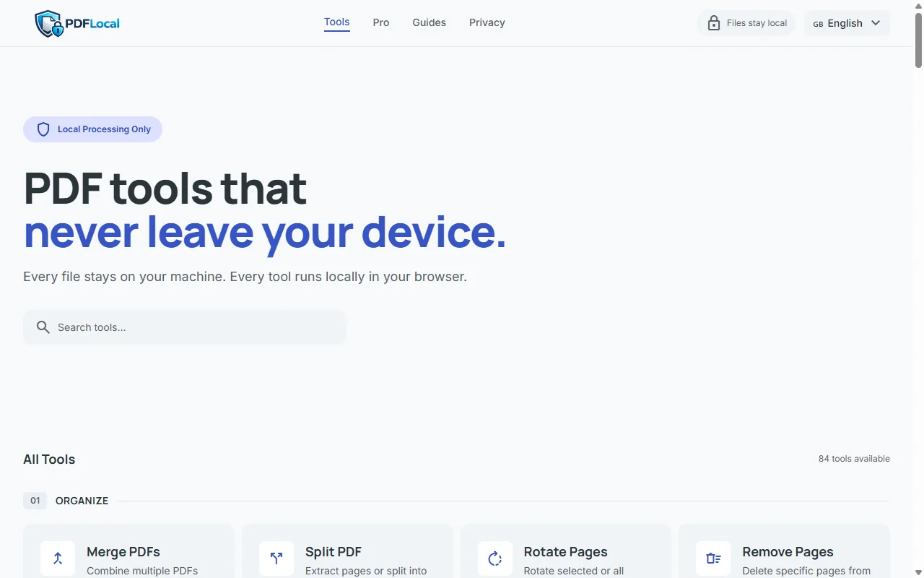The width and height of the screenshot is (924, 578).
Task: Select the Rotate Pages tool icon
Action: point(495,558)
